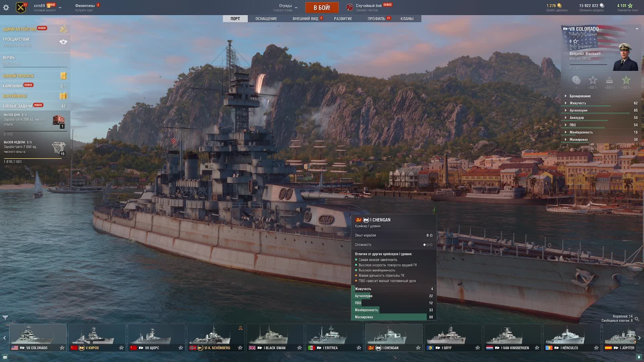Open the Clans tab
644x362 pixels.
coord(407,19)
